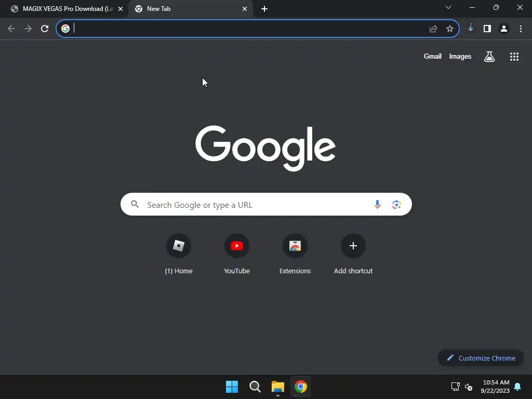Click the magnifier icon in search box
The image size is (532, 399).
click(x=135, y=204)
